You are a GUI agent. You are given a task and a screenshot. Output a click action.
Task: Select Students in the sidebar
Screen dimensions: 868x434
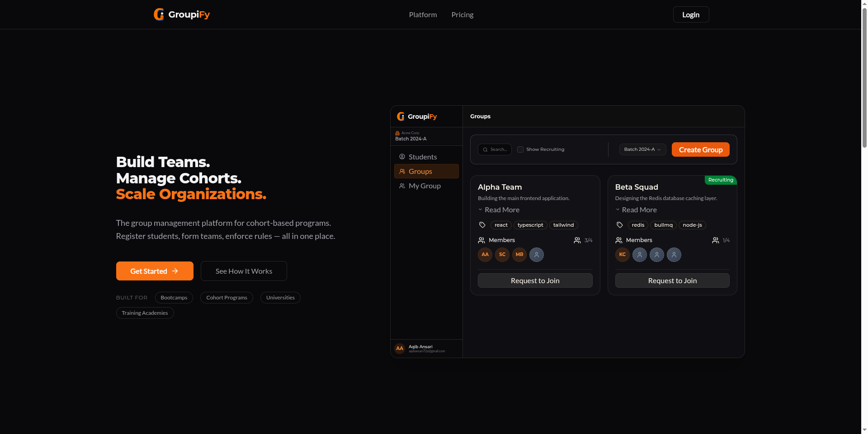point(426,157)
